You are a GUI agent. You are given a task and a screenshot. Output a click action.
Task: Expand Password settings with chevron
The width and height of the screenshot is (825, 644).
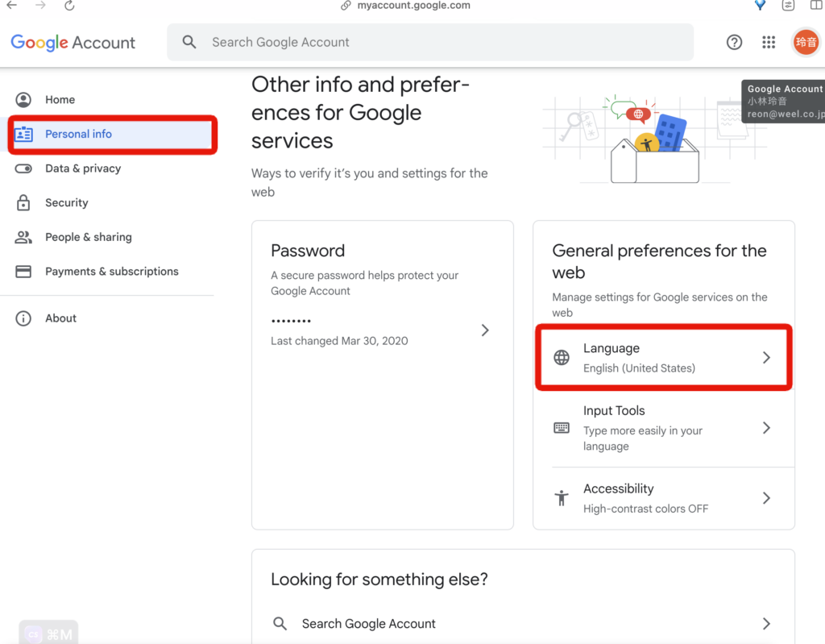click(x=485, y=330)
